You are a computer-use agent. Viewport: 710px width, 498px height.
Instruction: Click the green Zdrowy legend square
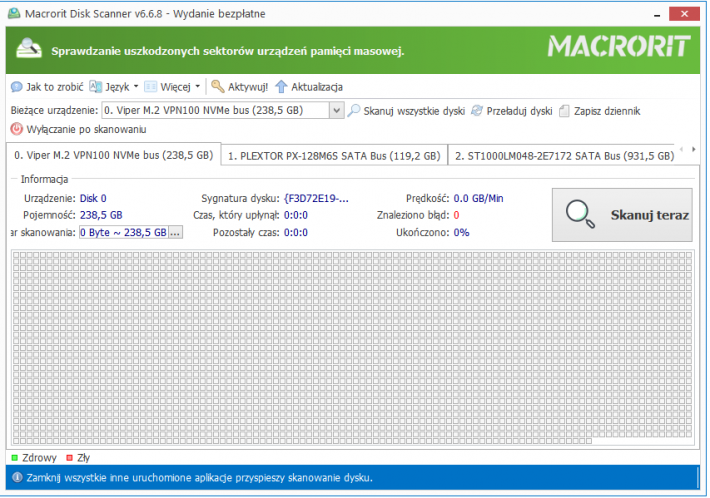14,458
